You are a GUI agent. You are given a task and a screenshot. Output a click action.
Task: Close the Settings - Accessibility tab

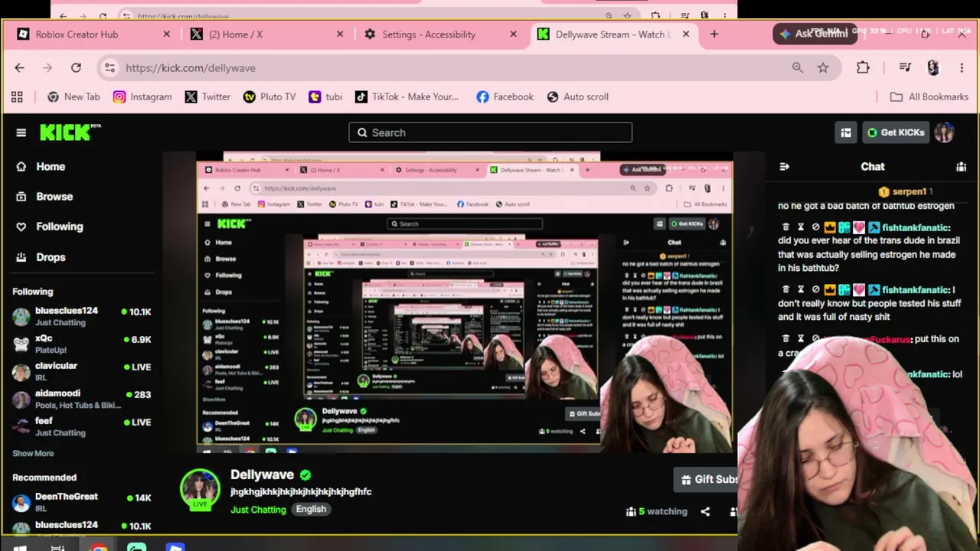[x=513, y=34]
